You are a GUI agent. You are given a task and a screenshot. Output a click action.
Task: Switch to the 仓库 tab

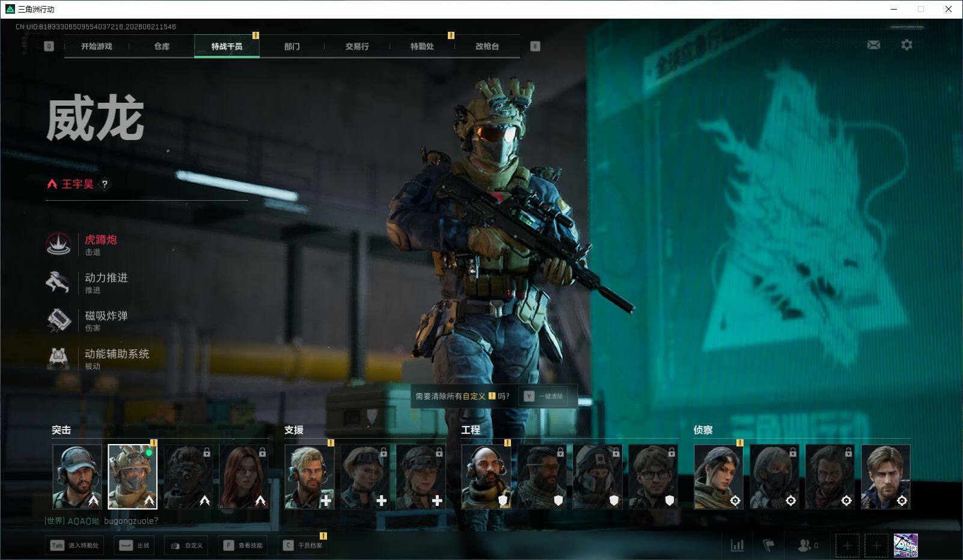tap(162, 46)
